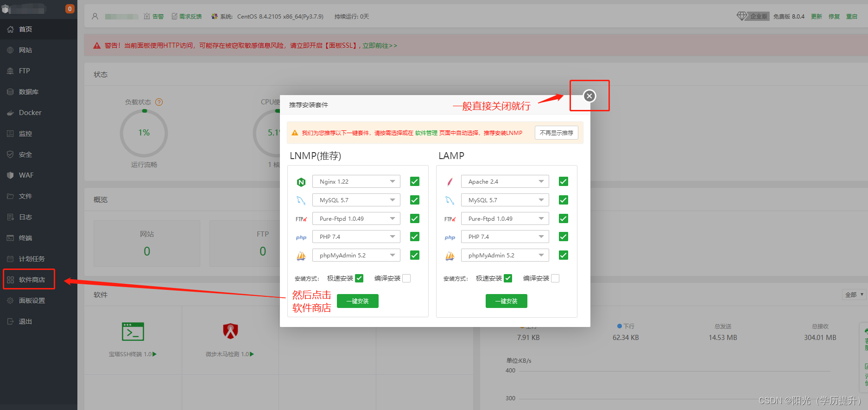Open LNMP PHP 7.4 version dropdown

tap(356, 237)
